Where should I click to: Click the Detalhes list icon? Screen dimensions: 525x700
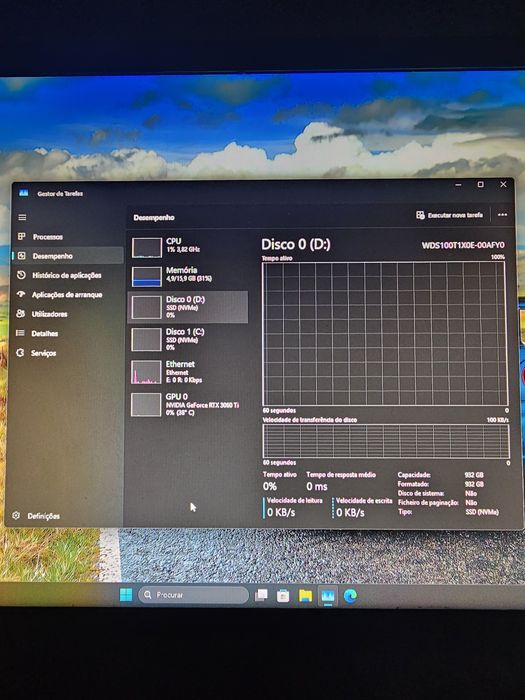[x=20, y=333]
